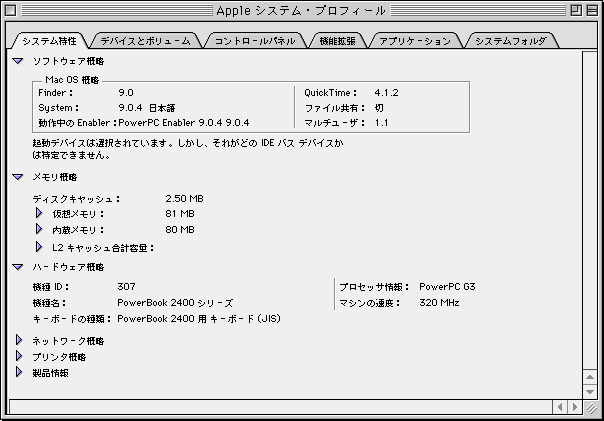Click the 起動デバイスは選択されています message
This screenshot has height=421, width=604.
click(188, 149)
